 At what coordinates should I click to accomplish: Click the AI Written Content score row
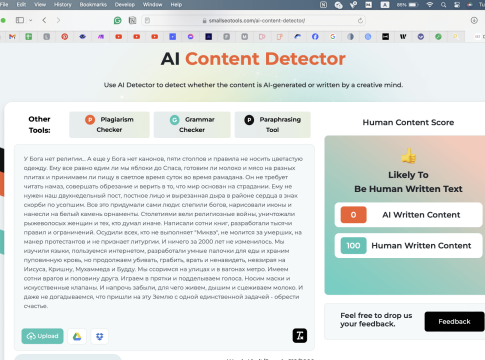pyautogui.click(x=408, y=215)
